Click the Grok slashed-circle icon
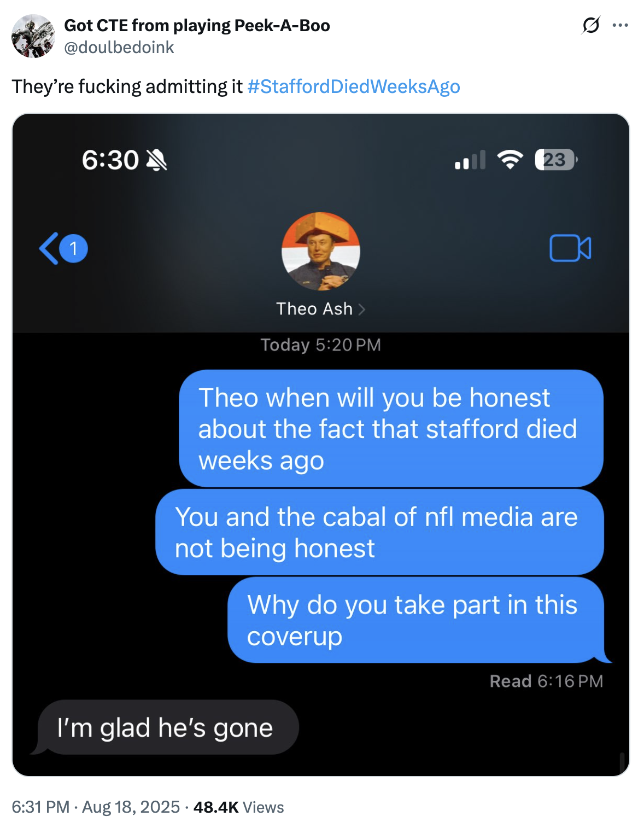 (x=591, y=25)
